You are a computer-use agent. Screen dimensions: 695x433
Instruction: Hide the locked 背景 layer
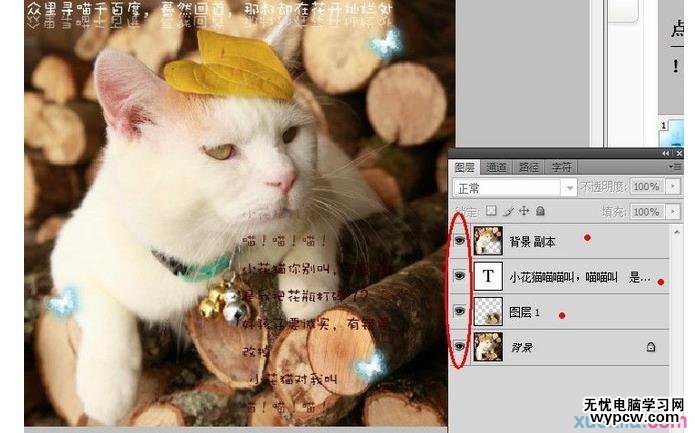(x=460, y=346)
